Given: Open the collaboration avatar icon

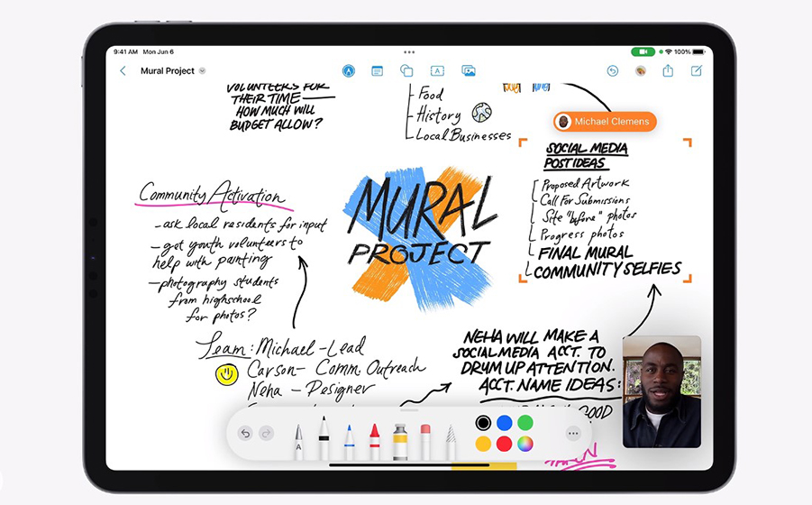Looking at the screenshot, I should click(x=641, y=71).
